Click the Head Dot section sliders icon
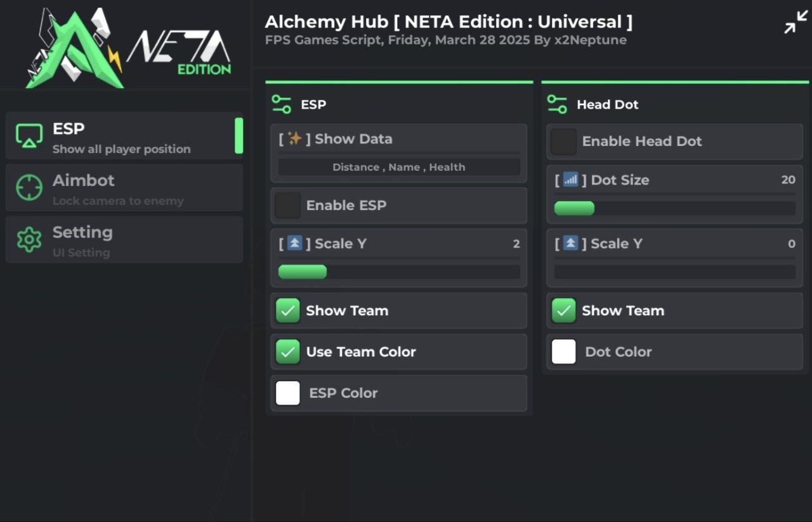The width and height of the screenshot is (812, 522). pyautogui.click(x=557, y=104)
